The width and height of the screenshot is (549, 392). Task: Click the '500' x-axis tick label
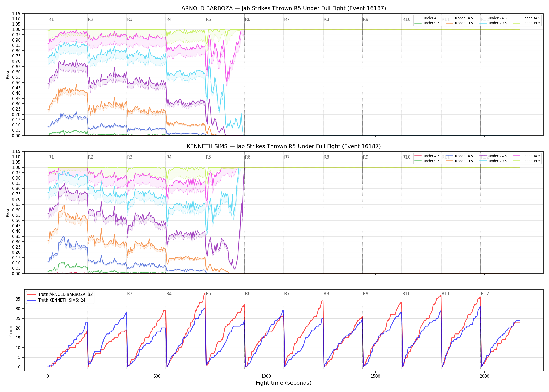click(157, 376)
